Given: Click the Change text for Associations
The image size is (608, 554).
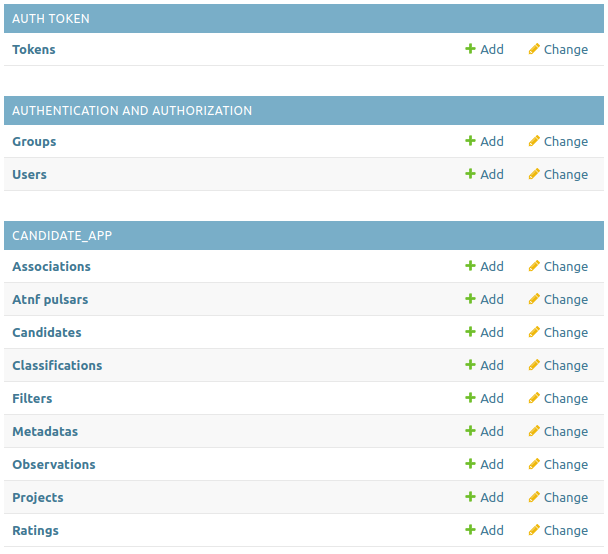Looking at the screenshot, I should [x=566, y=266].
